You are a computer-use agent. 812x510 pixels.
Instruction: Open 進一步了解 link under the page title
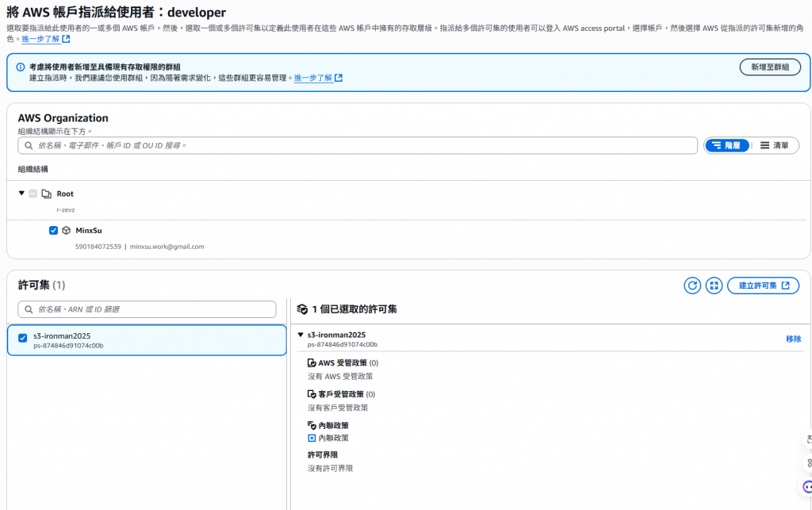click(45, 39)
